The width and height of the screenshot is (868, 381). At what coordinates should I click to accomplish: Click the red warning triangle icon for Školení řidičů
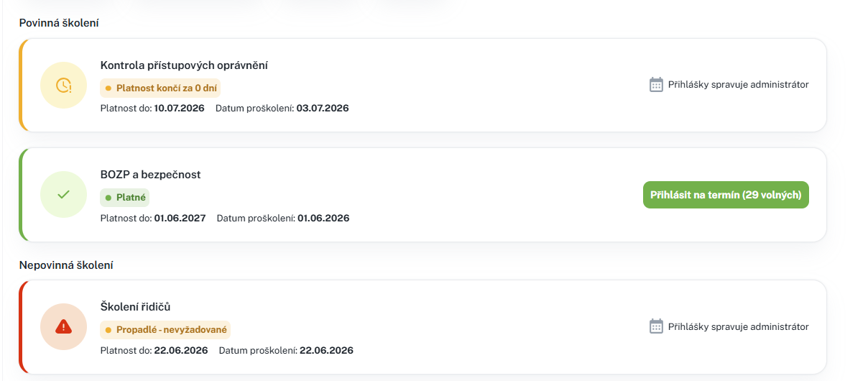click(64, 327)
